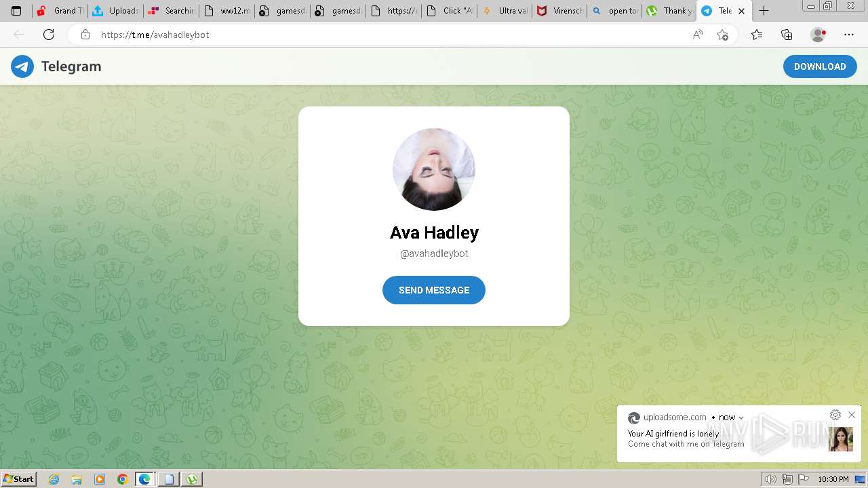The width and height of the screenshot is (868, 488).
Task: Switch to the Click "Al tab
Action: 450,11
